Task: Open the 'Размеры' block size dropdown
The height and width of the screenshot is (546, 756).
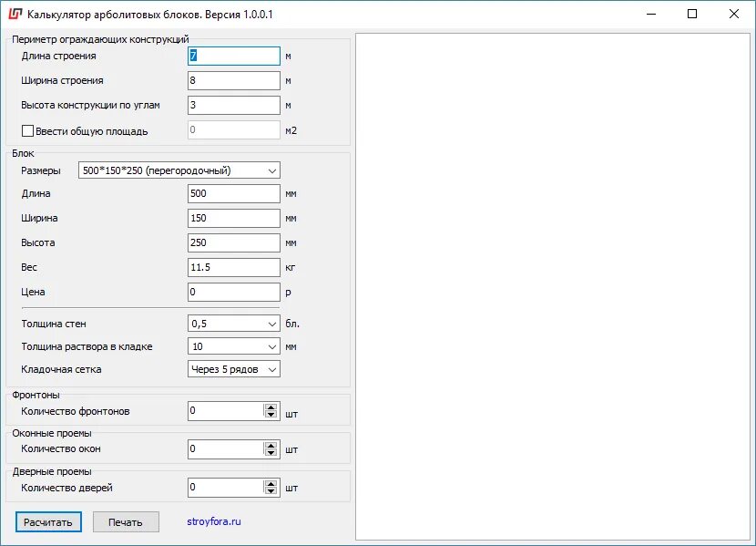Action: [179, 170]
